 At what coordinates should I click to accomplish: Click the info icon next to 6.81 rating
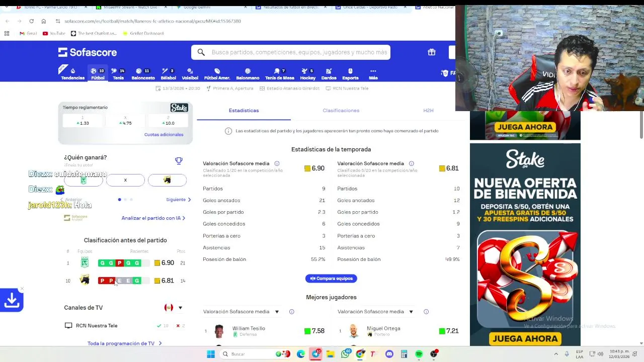[x=411, y=163]
